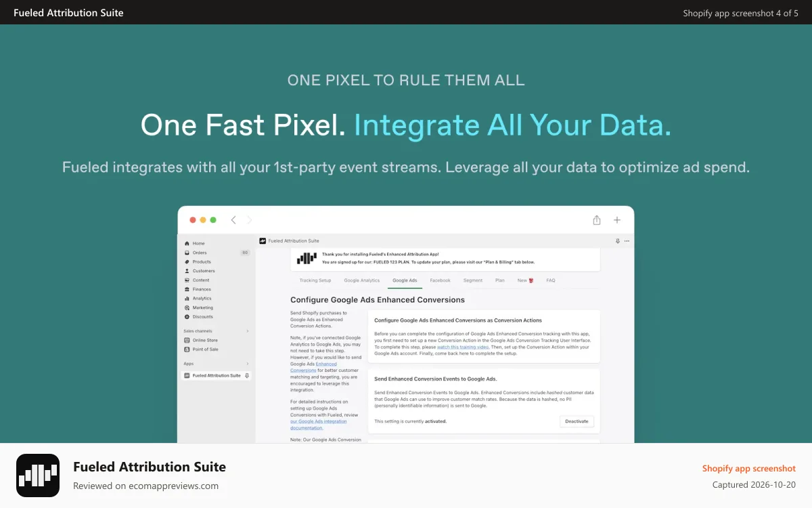
Task: Open Orders in the sidebar
Action: point(200,253)
